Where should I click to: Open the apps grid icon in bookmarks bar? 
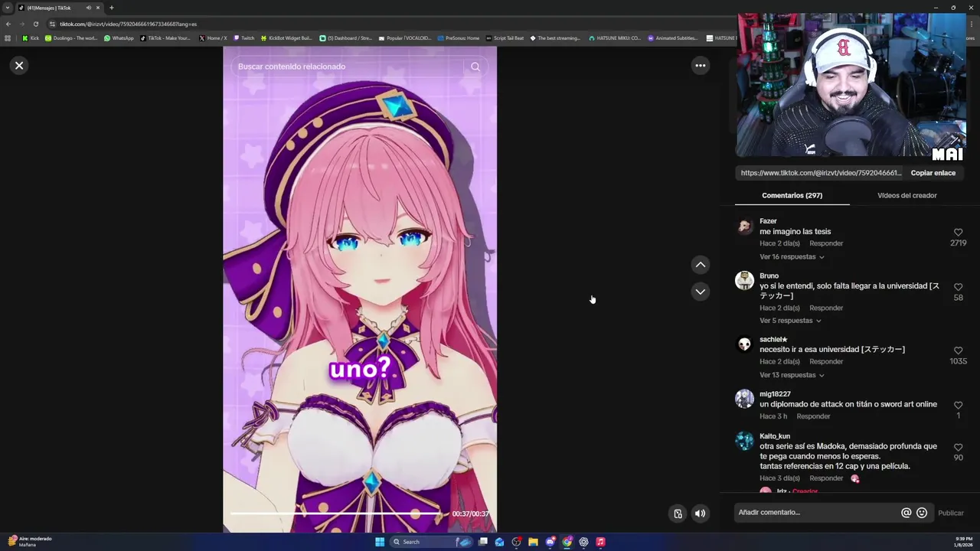coord(8,37)
